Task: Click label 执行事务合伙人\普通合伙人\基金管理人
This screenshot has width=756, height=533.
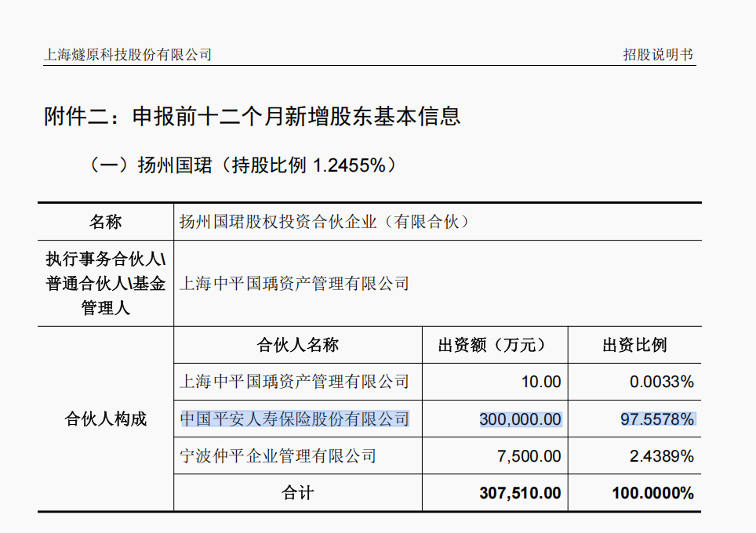Action: 106,284
